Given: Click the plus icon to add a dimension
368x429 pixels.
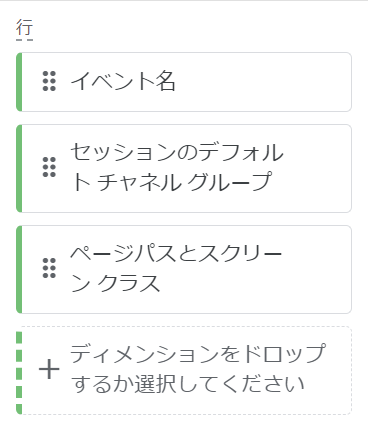Looking at the screenshot, I should (x=49, y=370).
